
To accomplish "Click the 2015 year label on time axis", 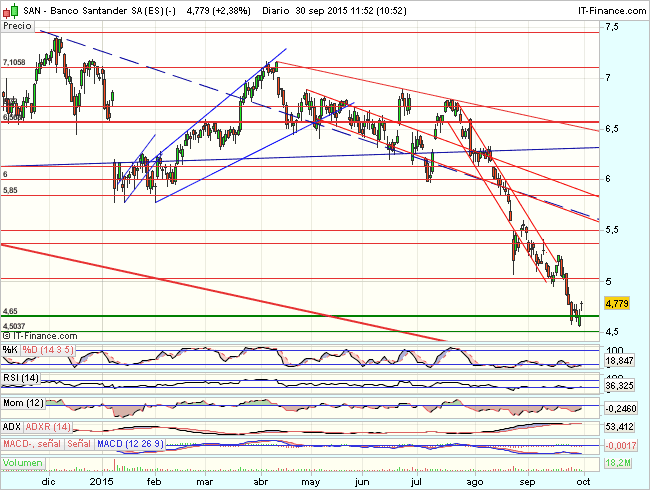I will [102, 482].
